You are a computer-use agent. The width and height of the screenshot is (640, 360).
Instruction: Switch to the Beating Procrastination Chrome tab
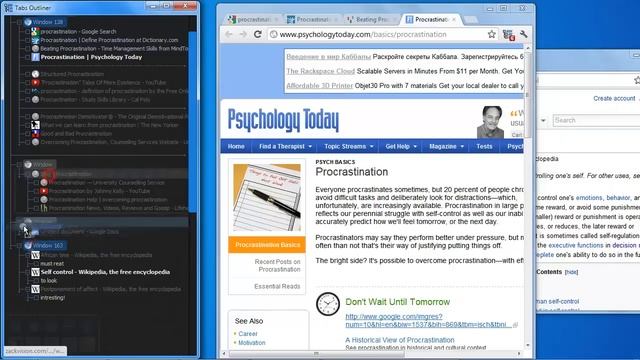tap(372, 19)
